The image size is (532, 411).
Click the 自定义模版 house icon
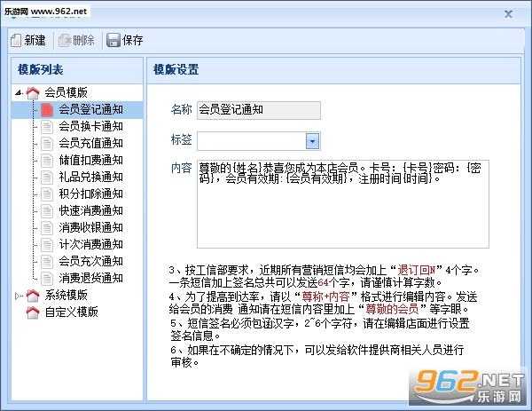[x=33, y=312]
